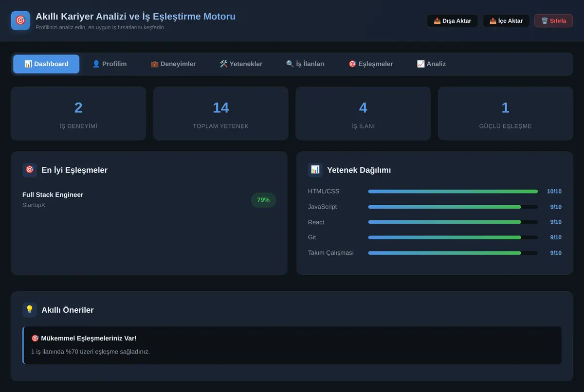The height and width of the screenshot is (392, 584).
Task: Select the Güçlü Eşleşme stat card
Action: 506,114
